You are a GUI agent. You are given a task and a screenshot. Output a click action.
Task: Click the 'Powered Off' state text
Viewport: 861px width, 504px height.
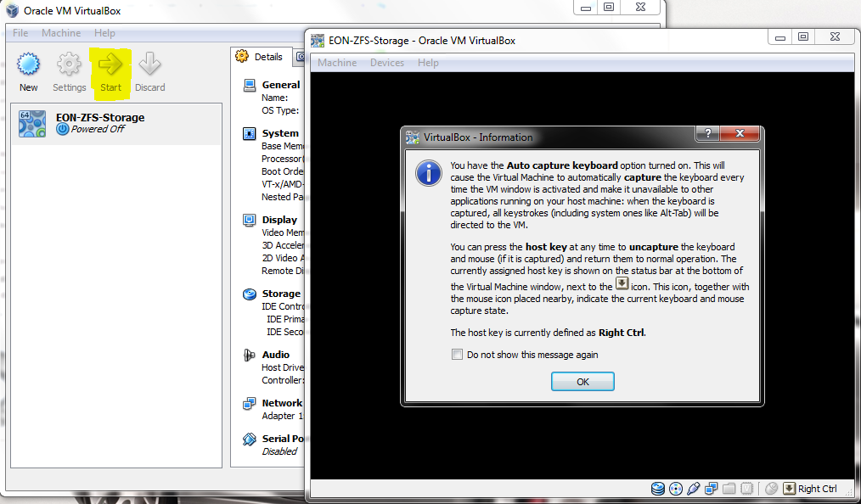click(98, 130)
